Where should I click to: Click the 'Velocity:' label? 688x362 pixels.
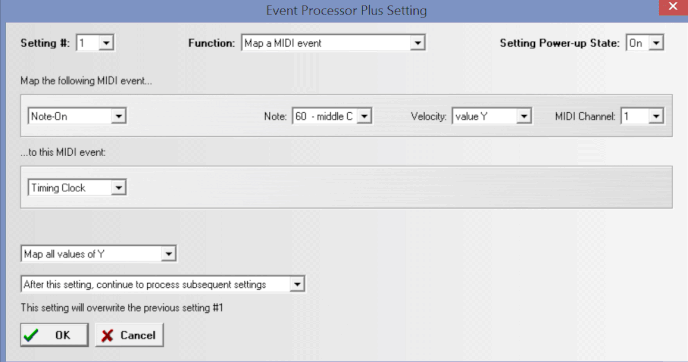[428, 116]
